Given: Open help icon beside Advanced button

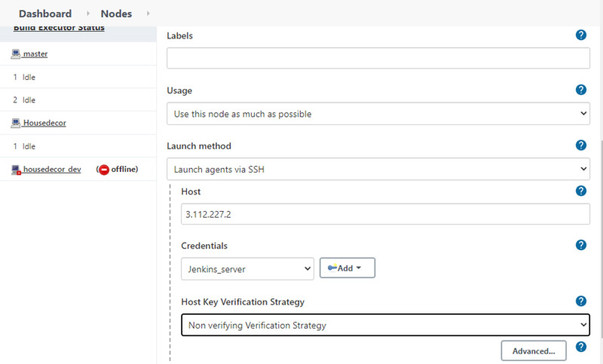Looking at the screenshot, I should (580, 347).
